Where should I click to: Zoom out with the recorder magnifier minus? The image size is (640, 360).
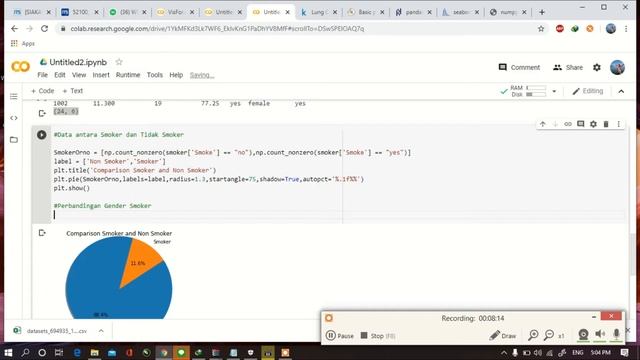click(x=549, y=335)
